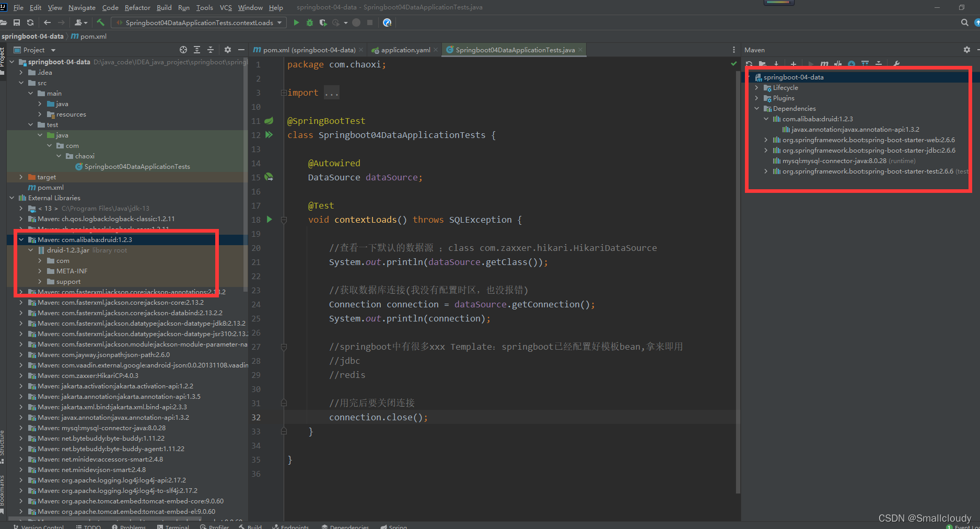This screenshot has height=529, width=980.
Task: Click the Project panel vertical scrollbar
Action: point(246,175)
